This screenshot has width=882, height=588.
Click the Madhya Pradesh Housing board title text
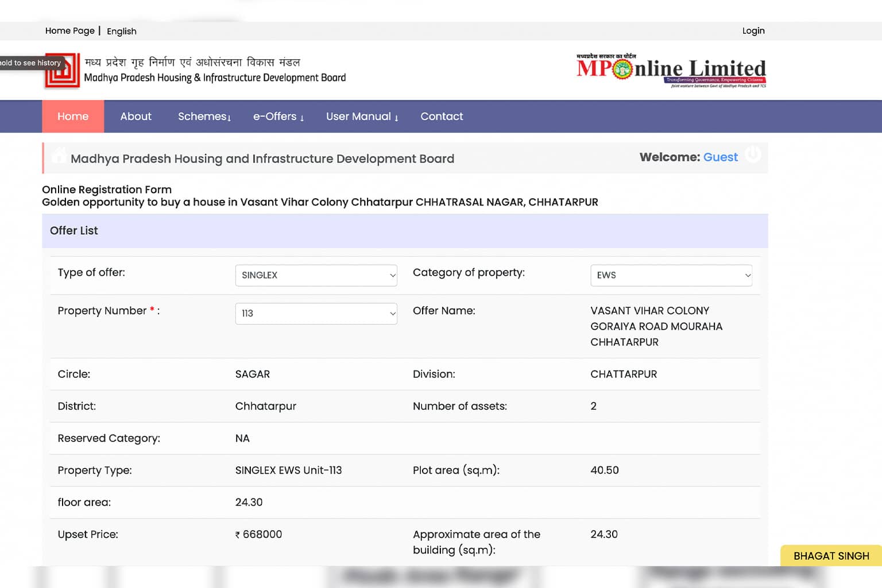click(262, 159)
